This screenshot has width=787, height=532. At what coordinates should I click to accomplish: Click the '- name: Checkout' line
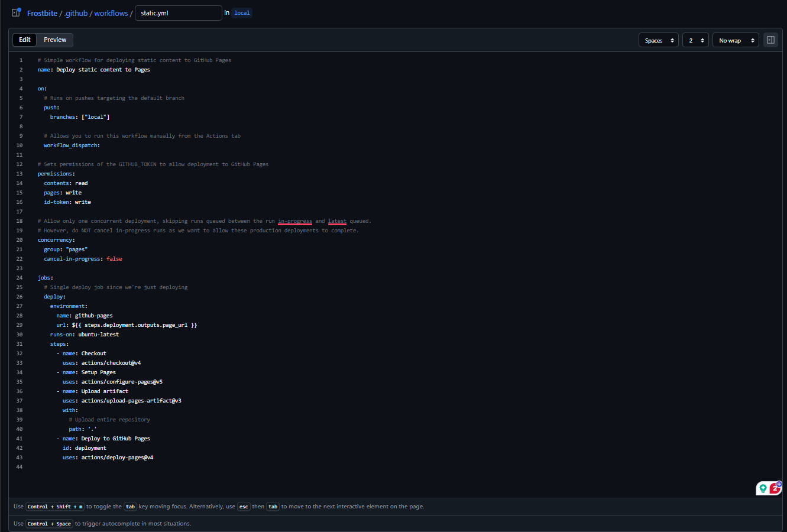82,353
